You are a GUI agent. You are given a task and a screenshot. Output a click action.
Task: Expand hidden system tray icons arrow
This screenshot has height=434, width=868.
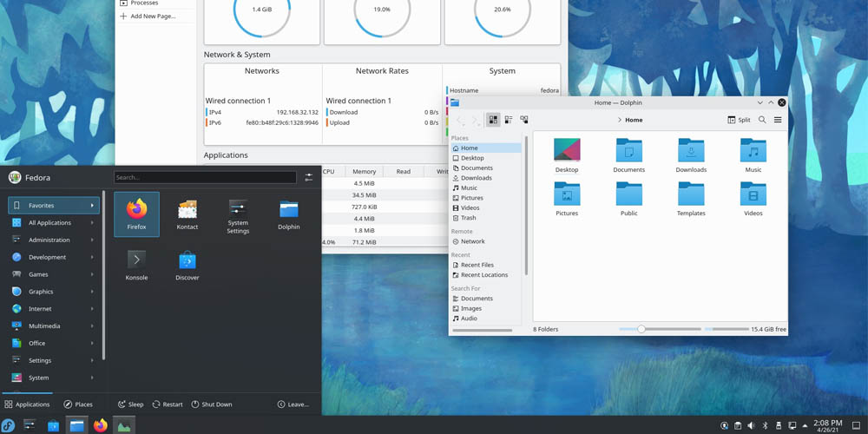tap(805, 425)
